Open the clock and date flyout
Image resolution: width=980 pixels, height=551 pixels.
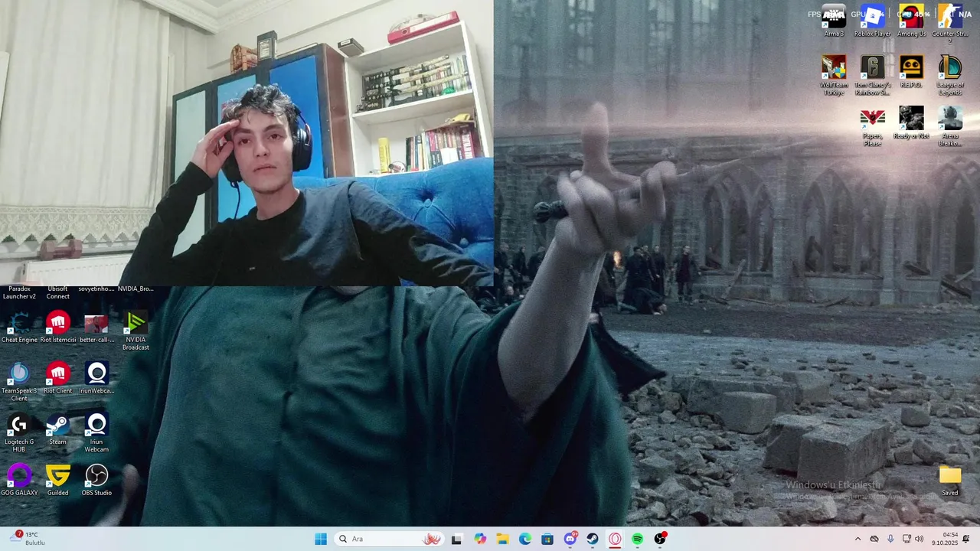tap(945, 539)
